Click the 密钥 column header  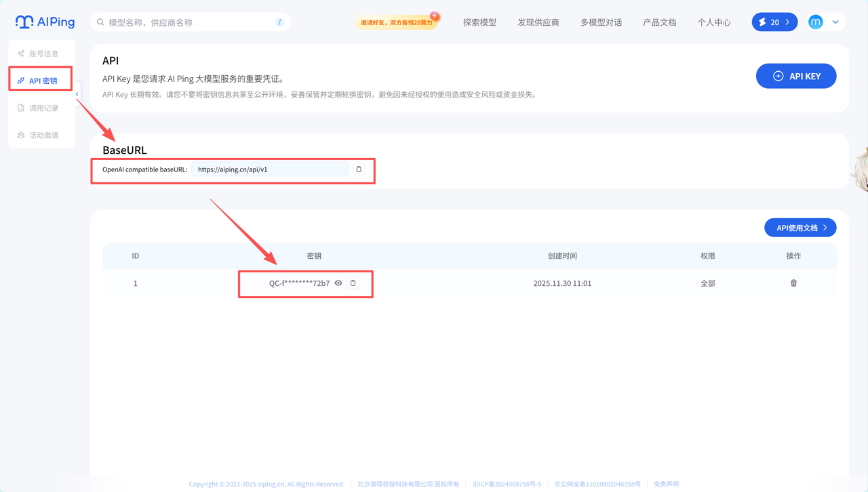coord(314,256)
